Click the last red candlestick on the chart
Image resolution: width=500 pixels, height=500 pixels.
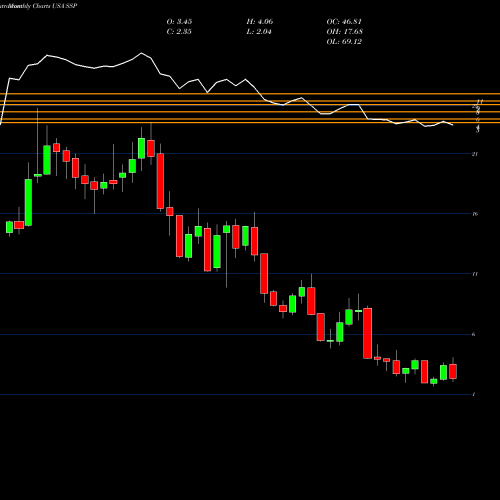coord(453,371)
